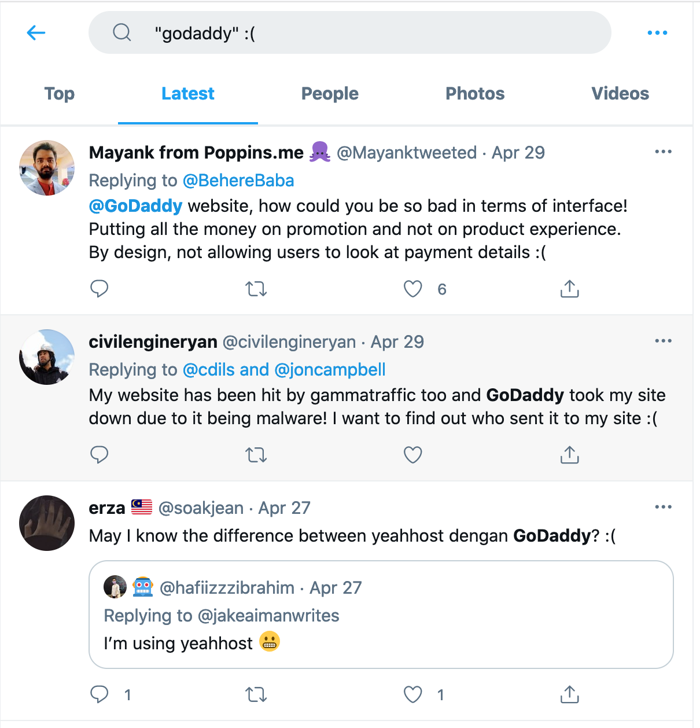Open more options on Mayank's tweet
This screenshot has height=728, width=700.
click(x=663, y=152)
